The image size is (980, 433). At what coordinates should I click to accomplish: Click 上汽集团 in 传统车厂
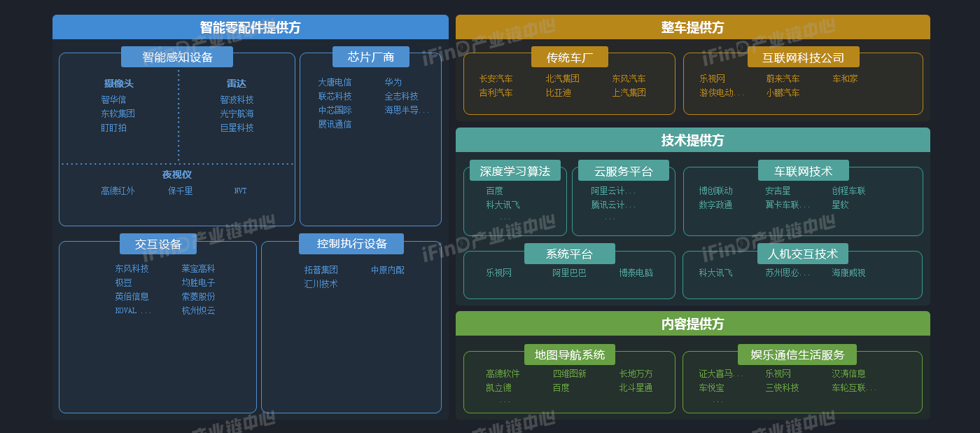[629, 92]
